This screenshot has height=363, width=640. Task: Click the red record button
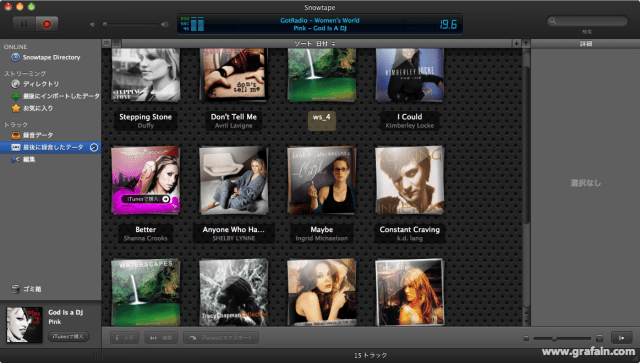coord(47,24)
